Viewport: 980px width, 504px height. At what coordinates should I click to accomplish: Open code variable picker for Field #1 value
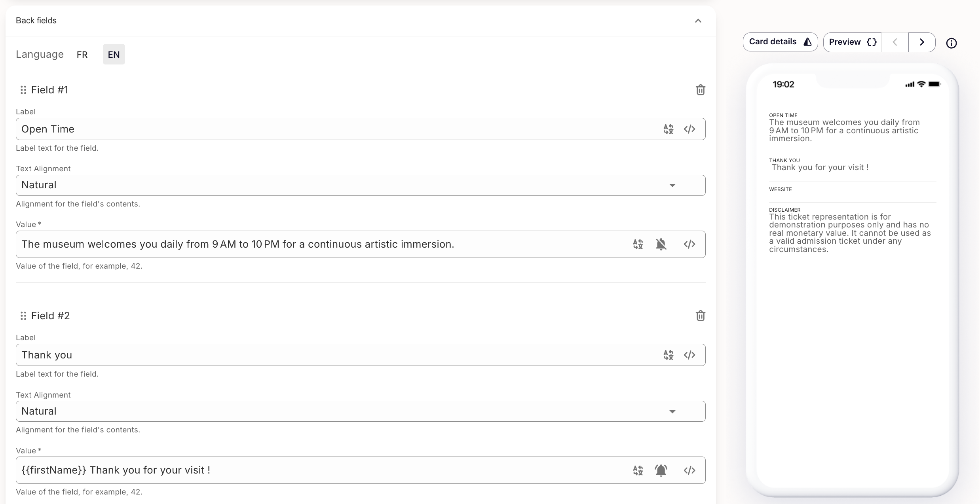point(689,244)
